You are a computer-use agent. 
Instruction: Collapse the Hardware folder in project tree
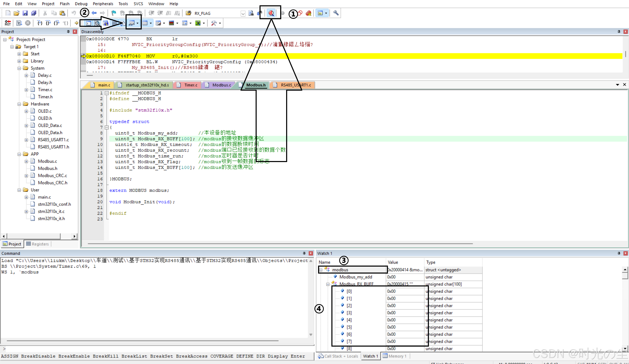click(19, 104)
